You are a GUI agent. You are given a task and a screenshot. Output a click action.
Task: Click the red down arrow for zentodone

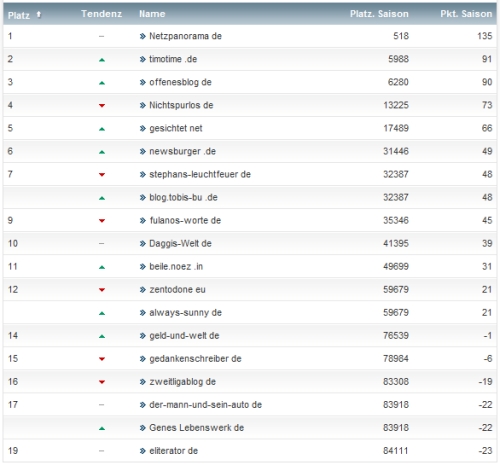(102, 290)
